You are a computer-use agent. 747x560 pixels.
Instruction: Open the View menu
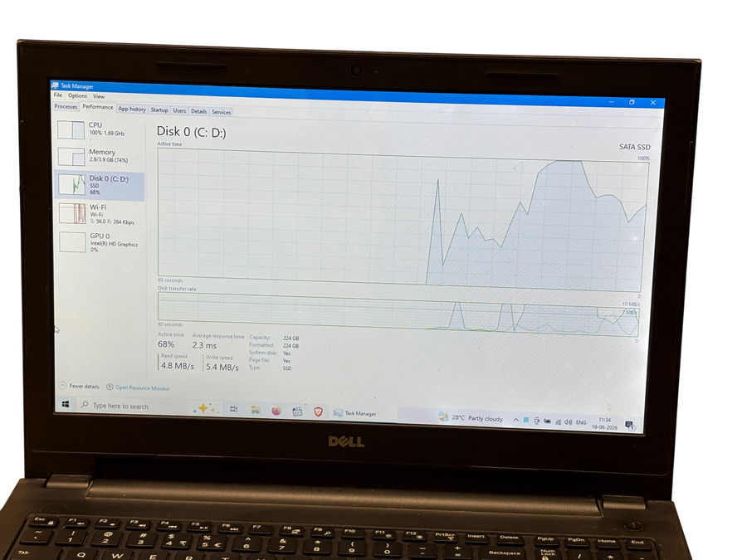98,96
